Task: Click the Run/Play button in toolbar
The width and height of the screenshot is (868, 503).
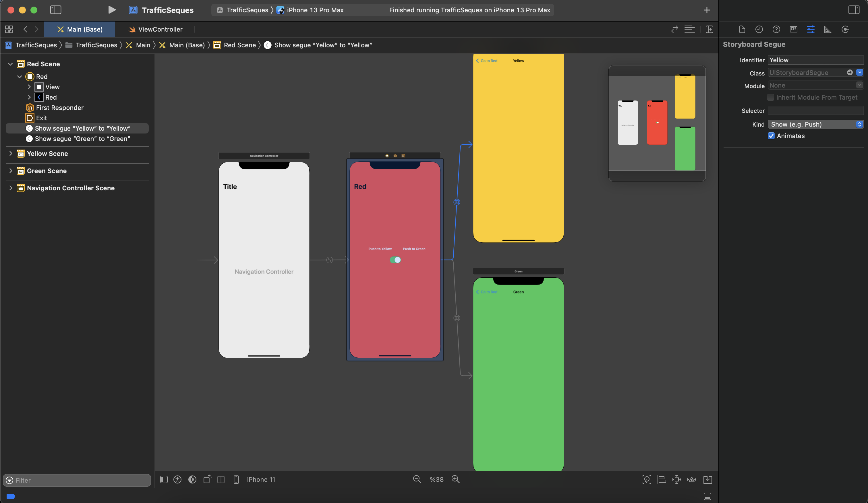Action: (111, 10)
